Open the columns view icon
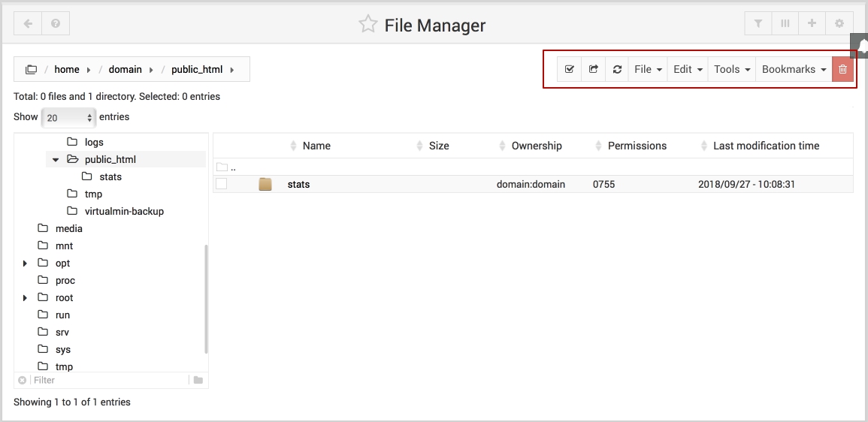Screen dimensions: 868x422 point(785,24)
